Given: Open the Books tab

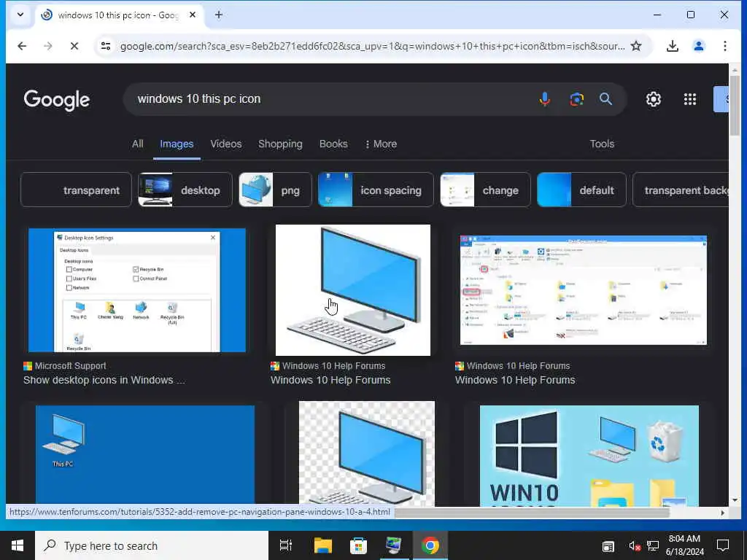Looking at the screenshot, I should click(x=333, y=144).
